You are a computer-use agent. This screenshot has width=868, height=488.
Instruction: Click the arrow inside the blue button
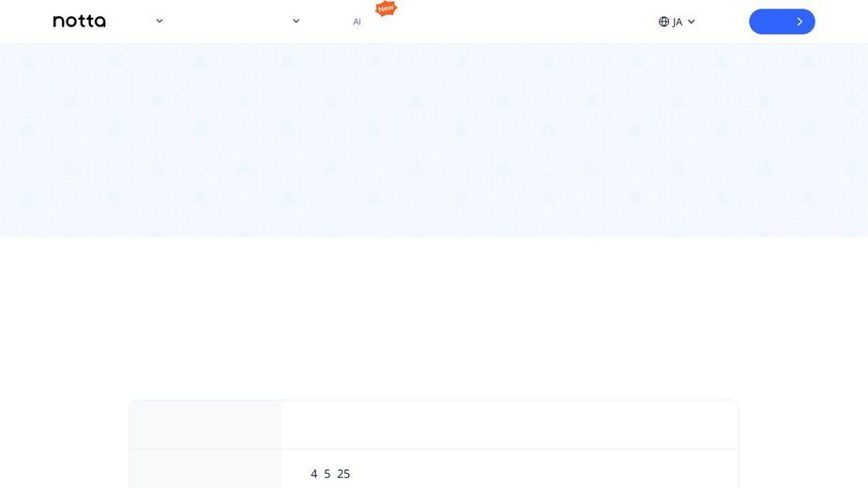pyautogui.click(x=799, y=22)
